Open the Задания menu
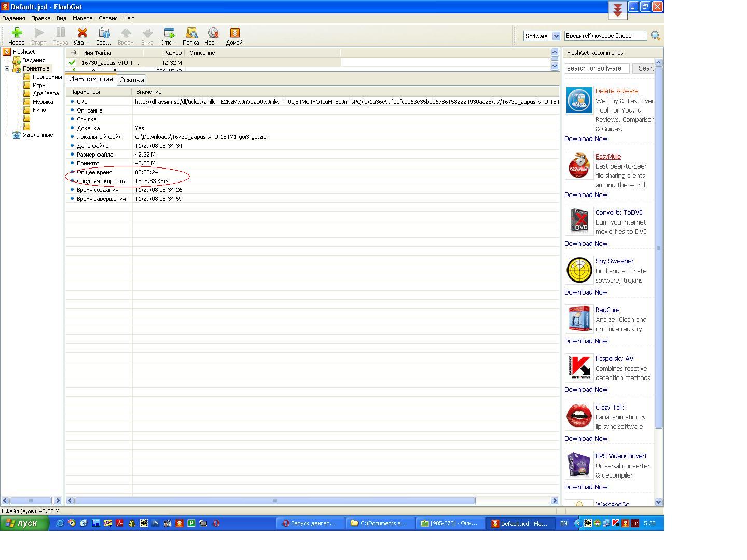This screenshot has width=747, height=560. [13, 18]
